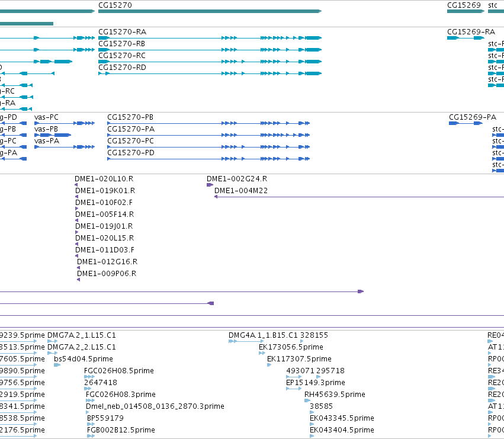
Task: Select the DME1-019K01.R label
Action: 105,191
